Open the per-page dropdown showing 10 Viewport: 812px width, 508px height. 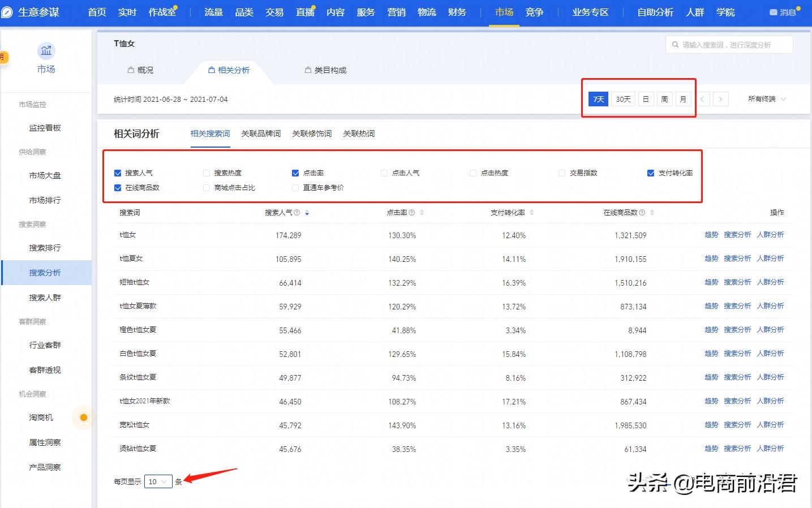tap(158, 481)
